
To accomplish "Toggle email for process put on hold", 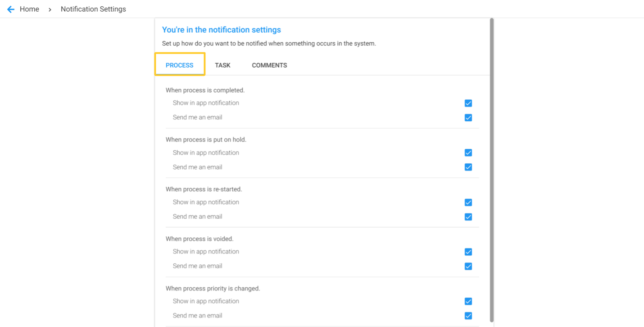I will click(468, 167).
